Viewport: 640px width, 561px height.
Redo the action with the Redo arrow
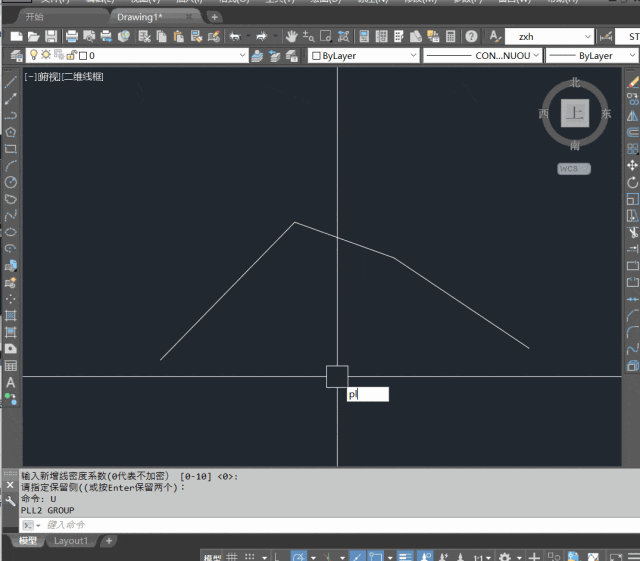click(x=261, y=37)
